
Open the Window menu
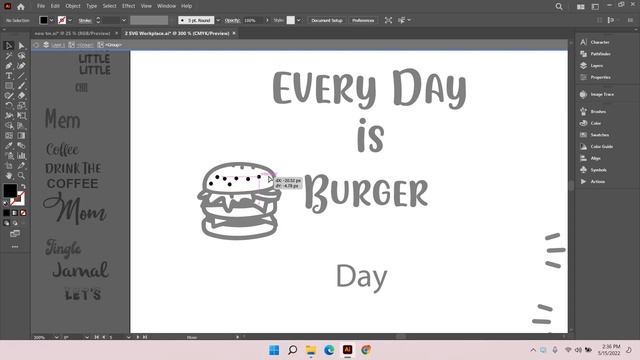click(x=166, y=6)
